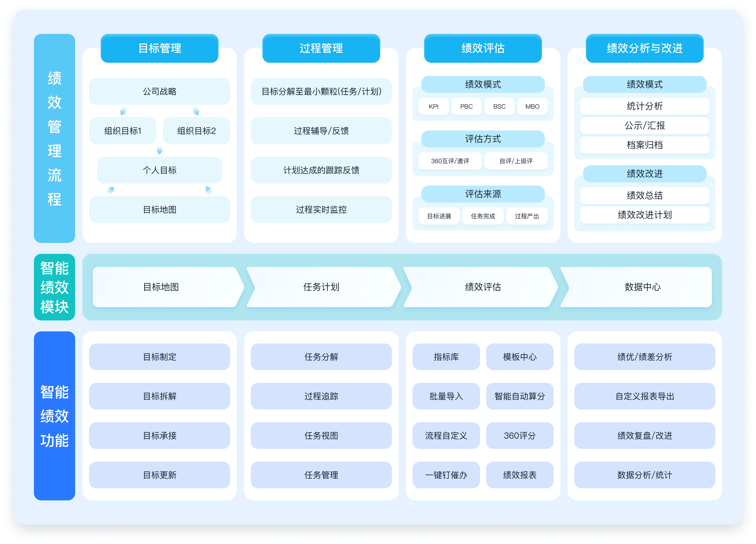Click the 评估来源 heading

(483, 194)
